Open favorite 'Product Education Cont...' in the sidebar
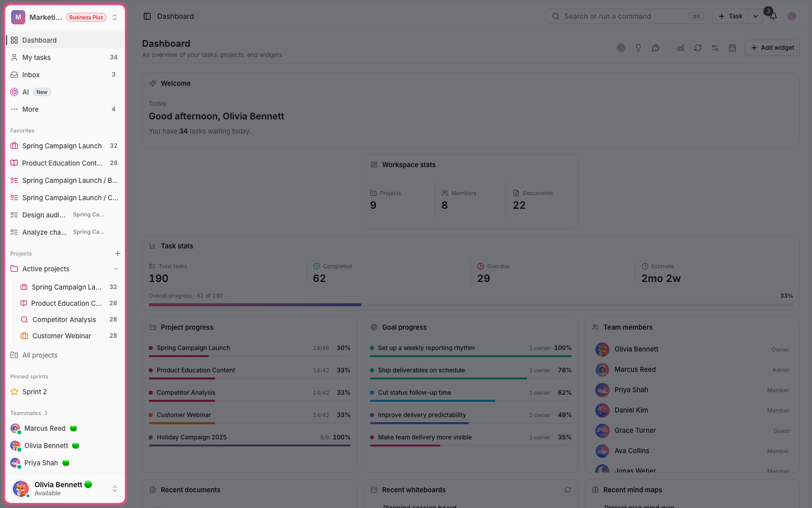 point(65,163)
